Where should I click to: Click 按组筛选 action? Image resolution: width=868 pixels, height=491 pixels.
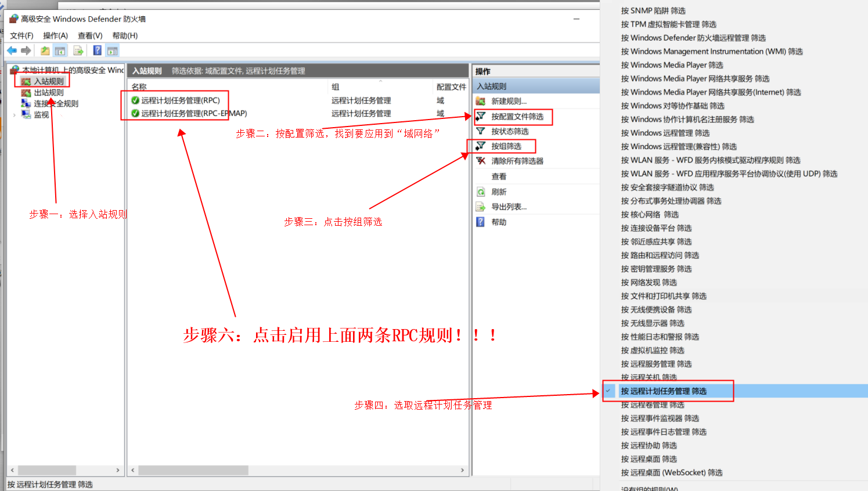506,146
